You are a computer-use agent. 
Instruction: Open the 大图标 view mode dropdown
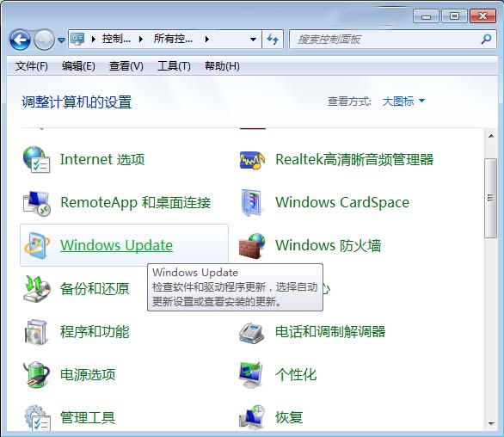[x=403, y=102]
